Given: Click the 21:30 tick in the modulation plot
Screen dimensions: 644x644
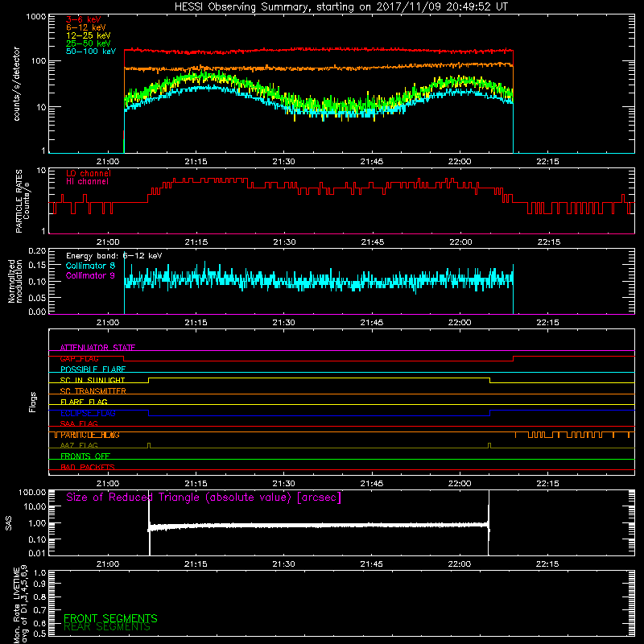Looking at the screenshot, I should [x=284, y=323].
